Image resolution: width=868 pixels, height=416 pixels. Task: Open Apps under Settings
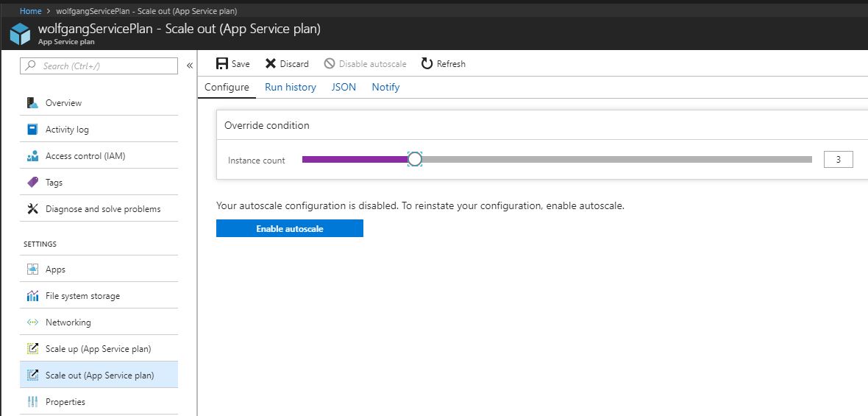(99, 269)
